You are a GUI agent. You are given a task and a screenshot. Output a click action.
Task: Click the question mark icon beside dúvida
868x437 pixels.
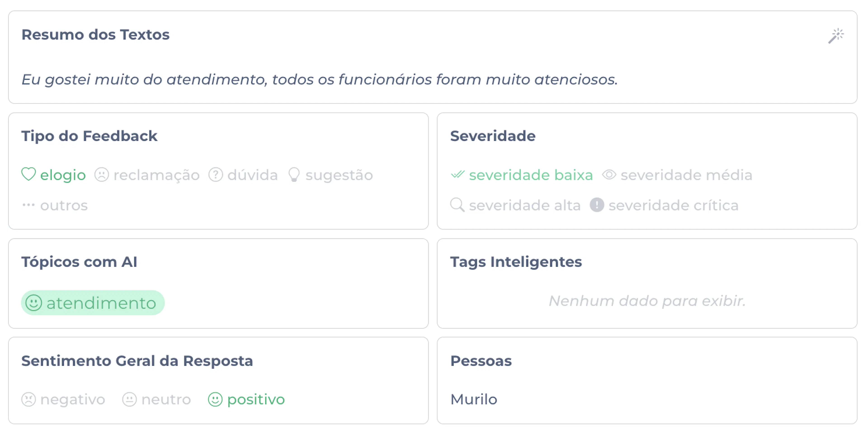tap(216, 175)
